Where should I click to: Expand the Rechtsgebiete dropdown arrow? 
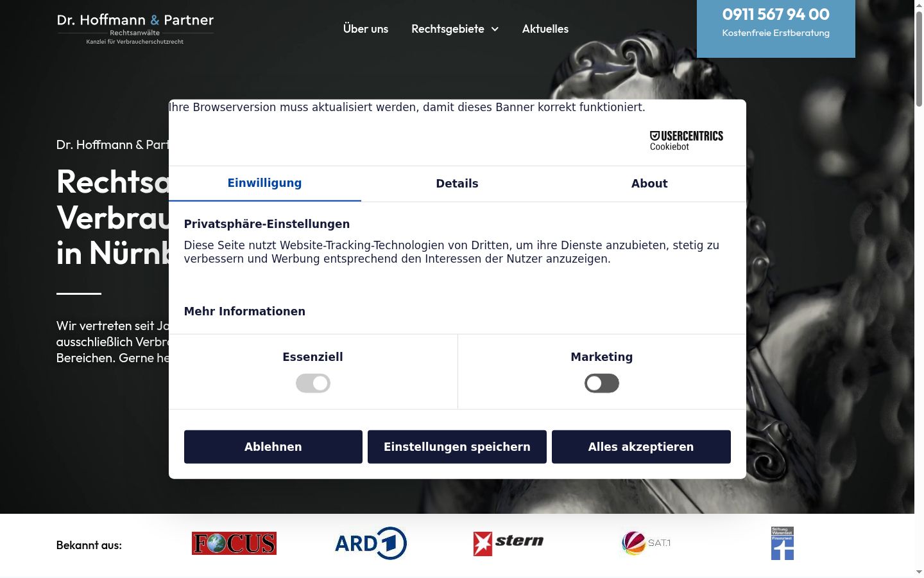click(495, 29)
